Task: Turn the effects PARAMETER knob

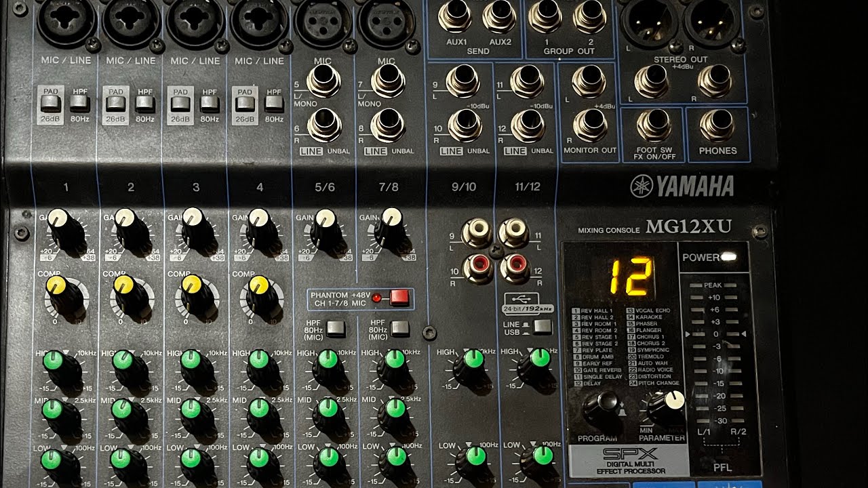Action: point(665,409)
